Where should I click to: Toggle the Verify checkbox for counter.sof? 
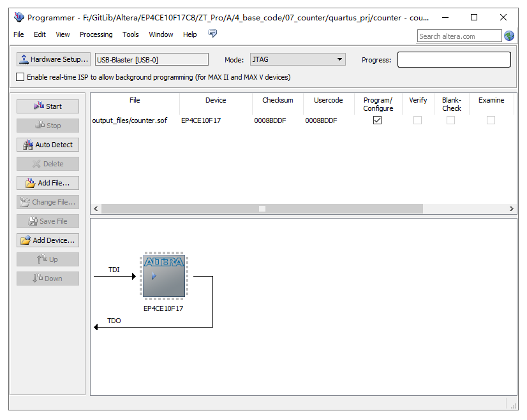417,120
